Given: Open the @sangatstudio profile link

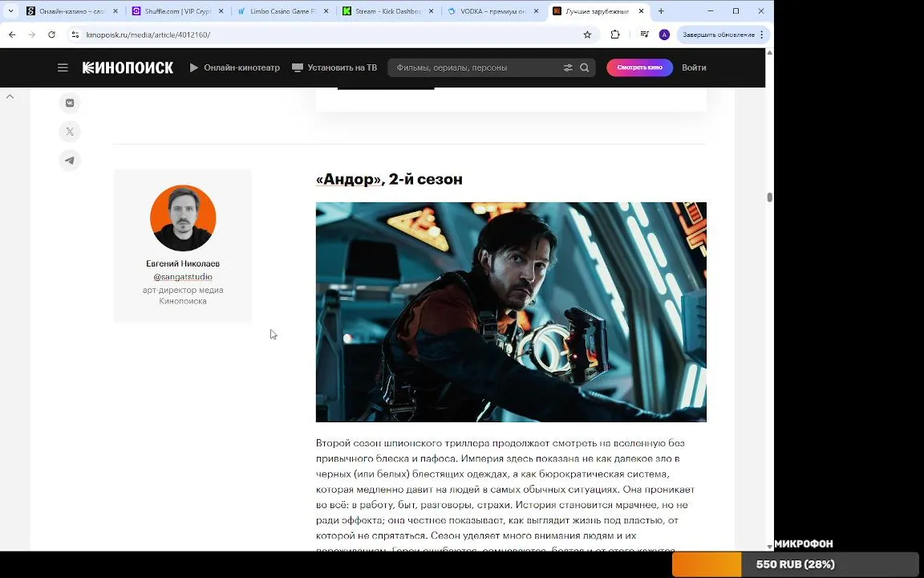Looking at the screenshot, I should pos(183,277).
